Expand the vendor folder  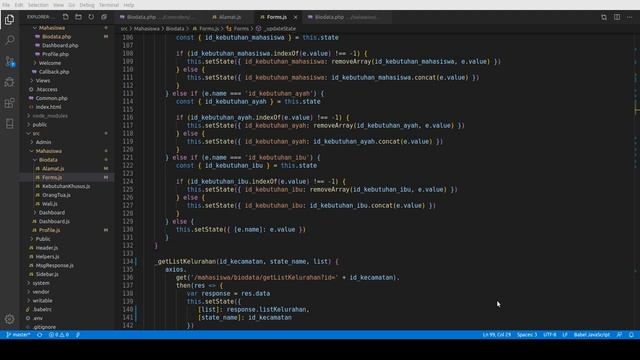click(41, 291)
